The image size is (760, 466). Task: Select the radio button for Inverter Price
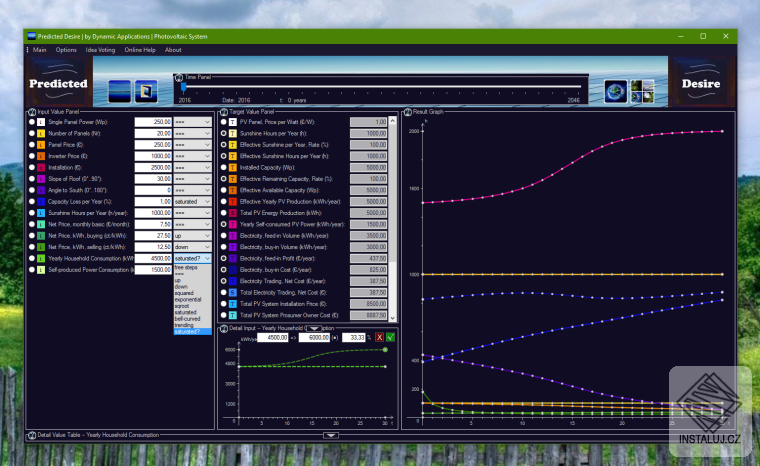coord(32,156)
